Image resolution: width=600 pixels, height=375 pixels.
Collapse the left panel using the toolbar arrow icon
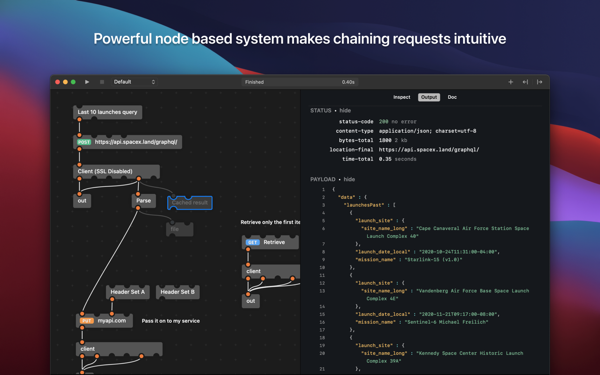525,82
